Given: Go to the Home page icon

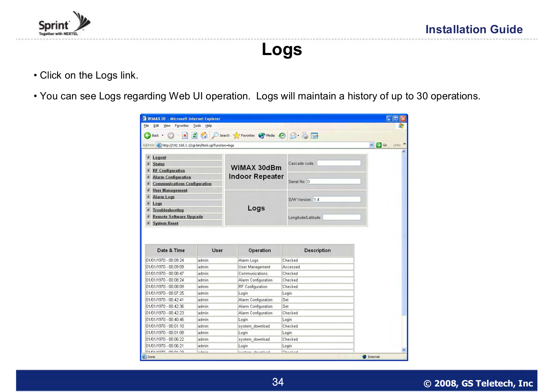Looking at the screenshot, I should pyautogui.click(x=204, y=135).
